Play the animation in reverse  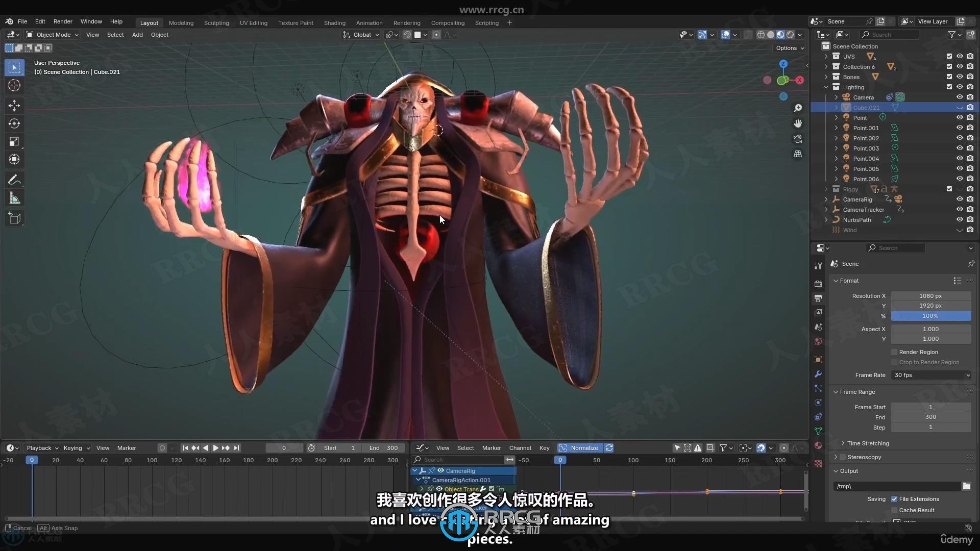[x=206, y=448]
